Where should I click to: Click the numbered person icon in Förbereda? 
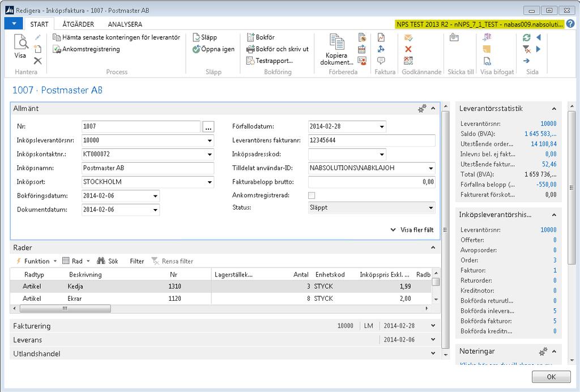tap(362, 61)
